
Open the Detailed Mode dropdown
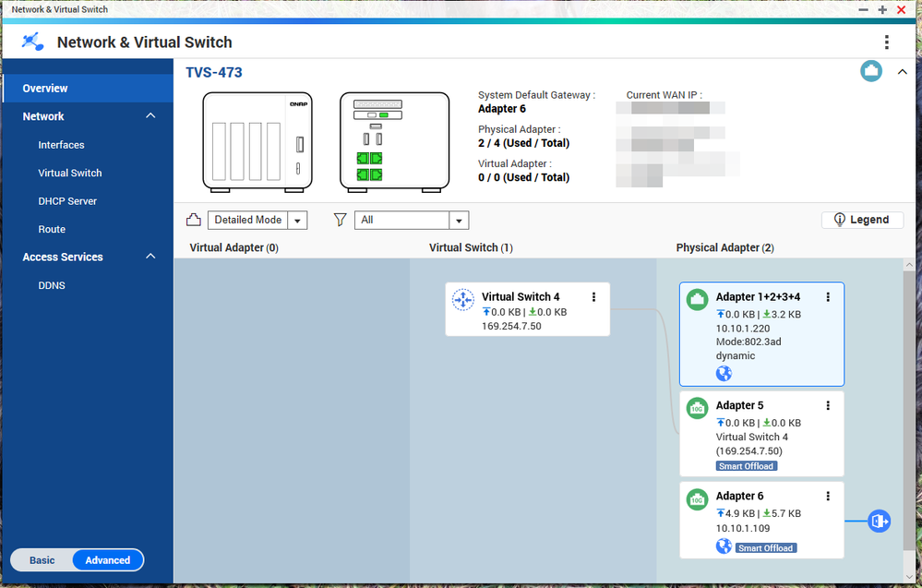click(x=257, y=220)
